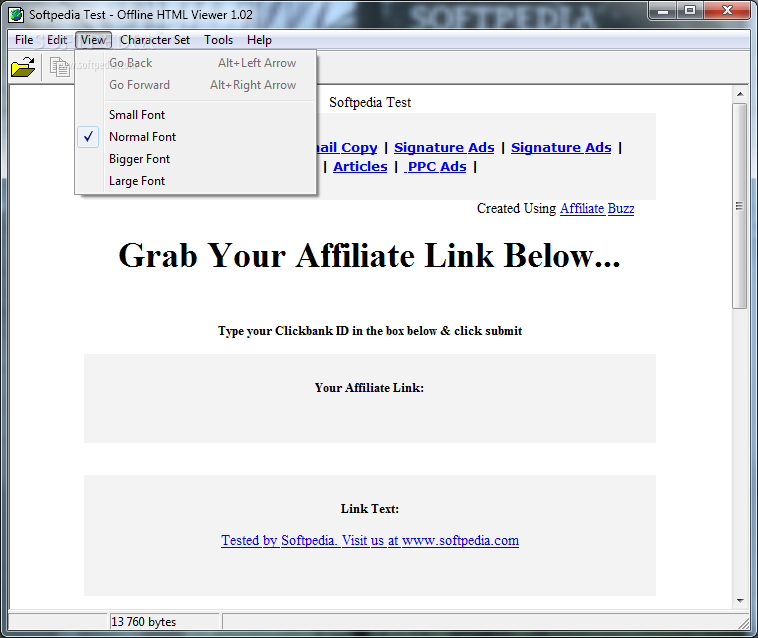Click scrollbar up arrow
Viewport: 758px width, 638px height.
(x=740, y=94)
